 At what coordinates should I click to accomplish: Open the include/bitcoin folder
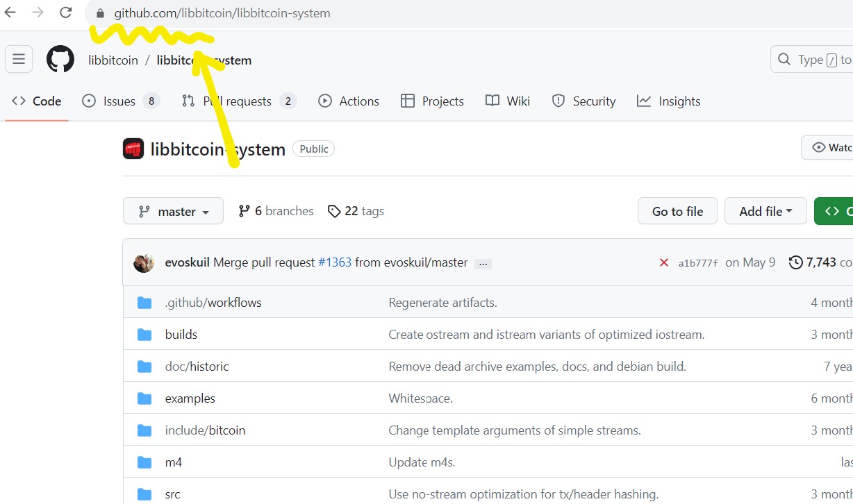pyautogui.click(x=205, y=430)
